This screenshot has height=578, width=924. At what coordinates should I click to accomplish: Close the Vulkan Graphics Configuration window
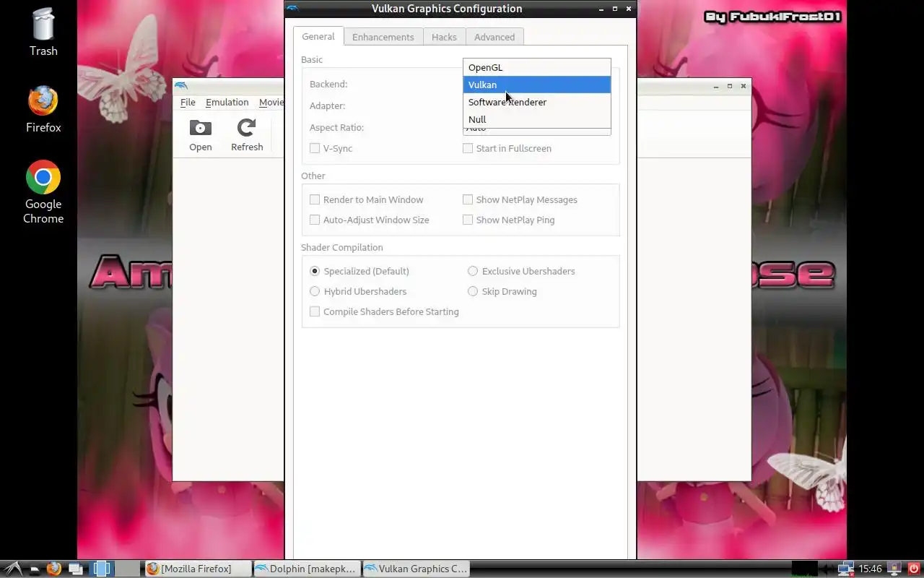629,9
